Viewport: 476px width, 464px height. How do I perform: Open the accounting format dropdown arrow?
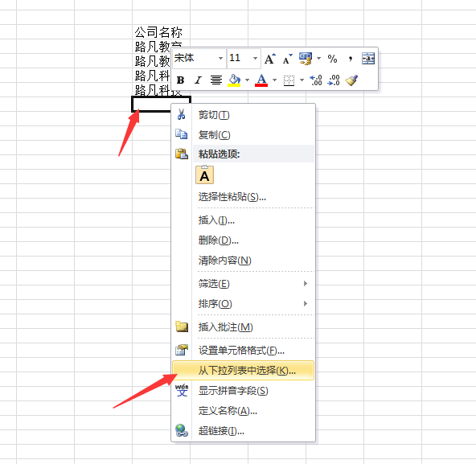318,59
